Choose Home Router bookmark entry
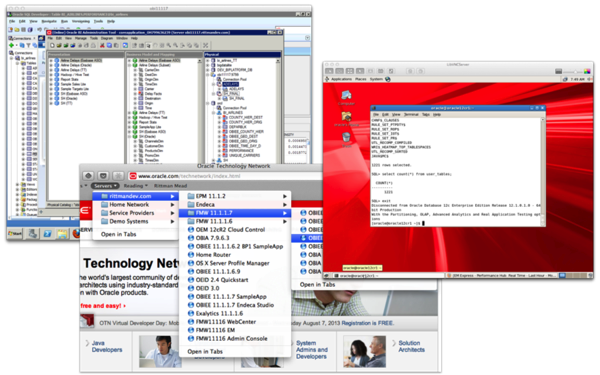 213,255
